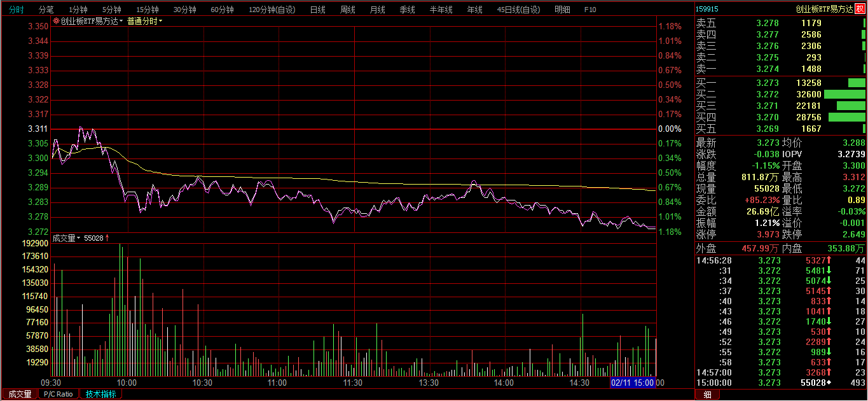Click the red 权 options icon

tap(860, 9)
